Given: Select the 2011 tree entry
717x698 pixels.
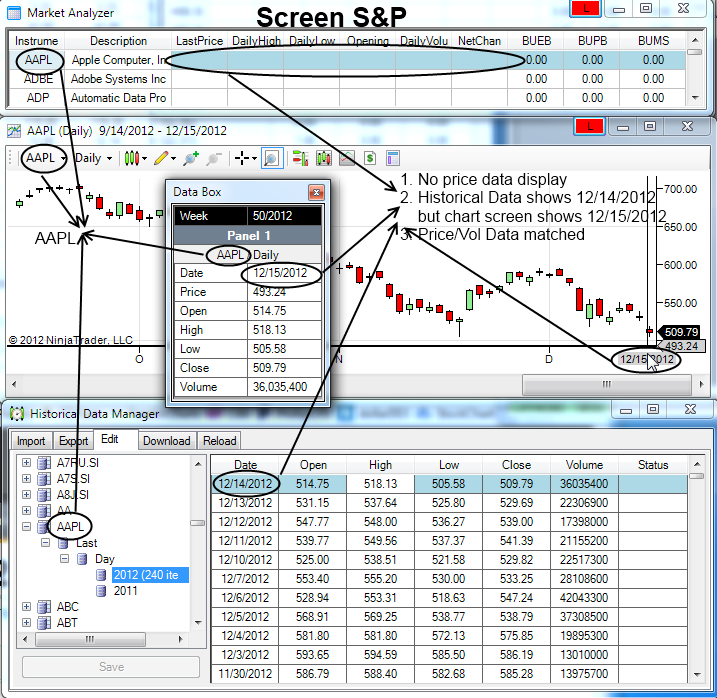Looking at the screenshot, I should point(125,591).
